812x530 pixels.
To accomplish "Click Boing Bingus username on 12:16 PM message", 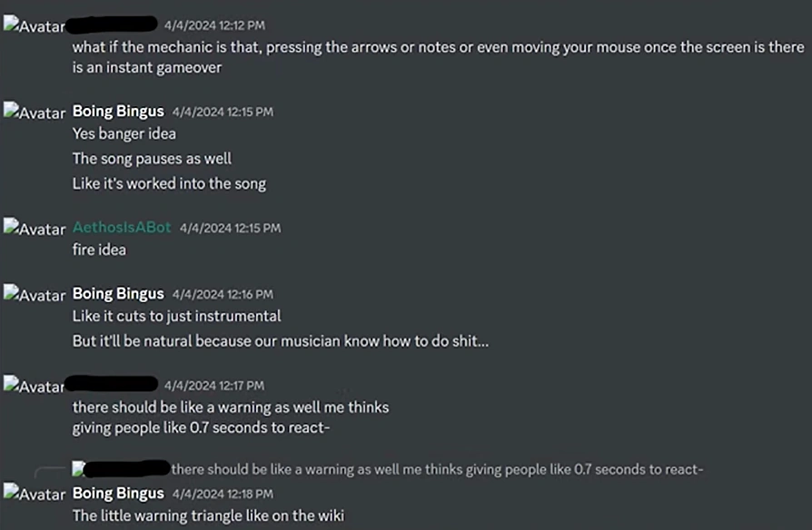I will pos(118,294).
